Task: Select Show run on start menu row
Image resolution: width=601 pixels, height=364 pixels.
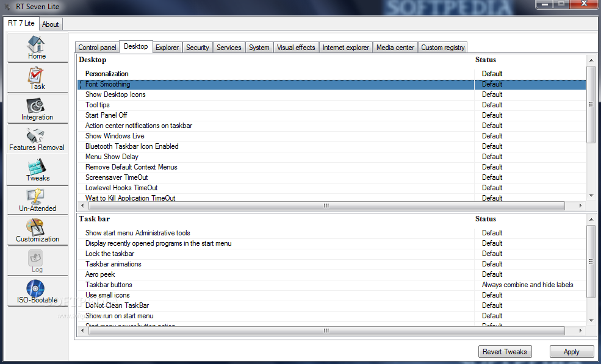Action: [x=332, y=316]
